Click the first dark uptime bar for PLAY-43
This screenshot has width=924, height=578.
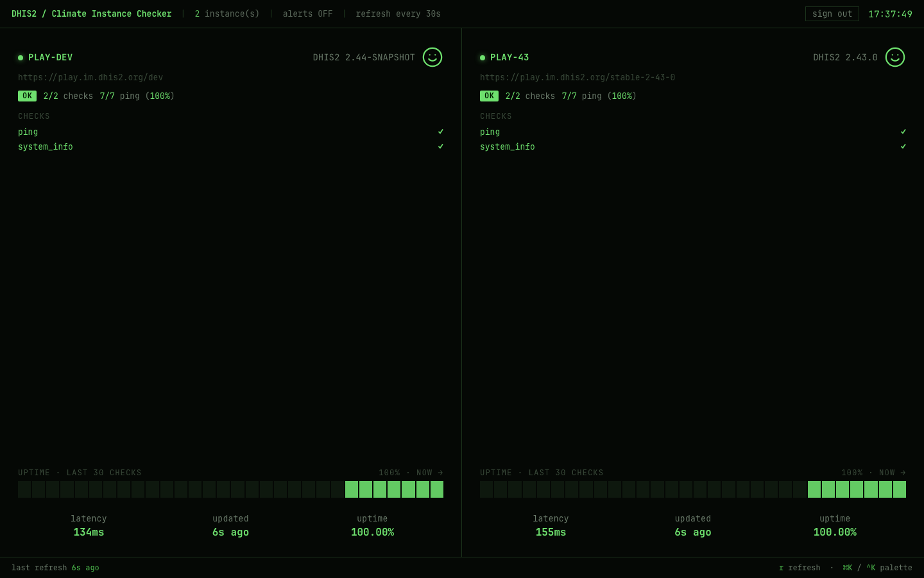tap(486, 489)
